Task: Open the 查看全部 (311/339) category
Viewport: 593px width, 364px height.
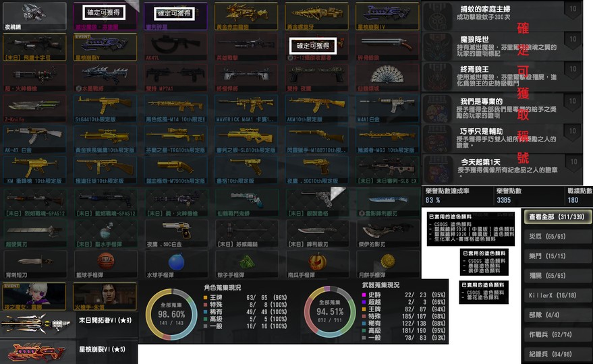Action: tap(558, 217)
